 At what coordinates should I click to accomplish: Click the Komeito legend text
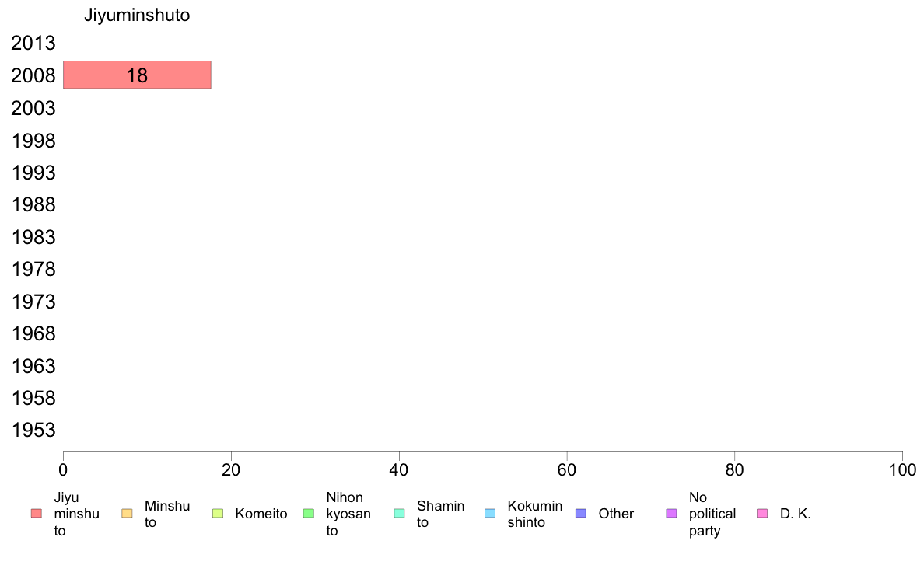pos(261,514)
